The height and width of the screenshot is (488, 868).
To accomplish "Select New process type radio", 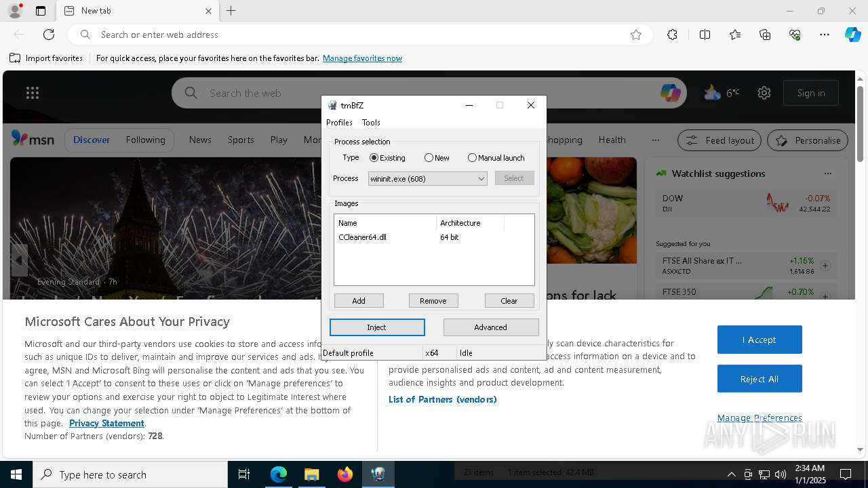I will (437, 158).
